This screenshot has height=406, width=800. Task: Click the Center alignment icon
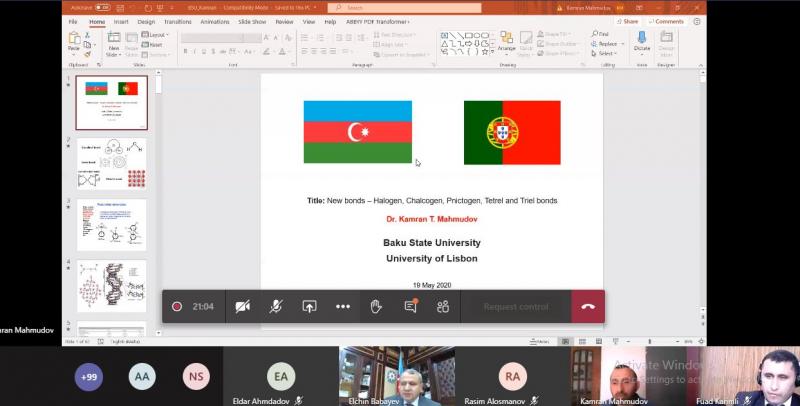pos(314,52)
